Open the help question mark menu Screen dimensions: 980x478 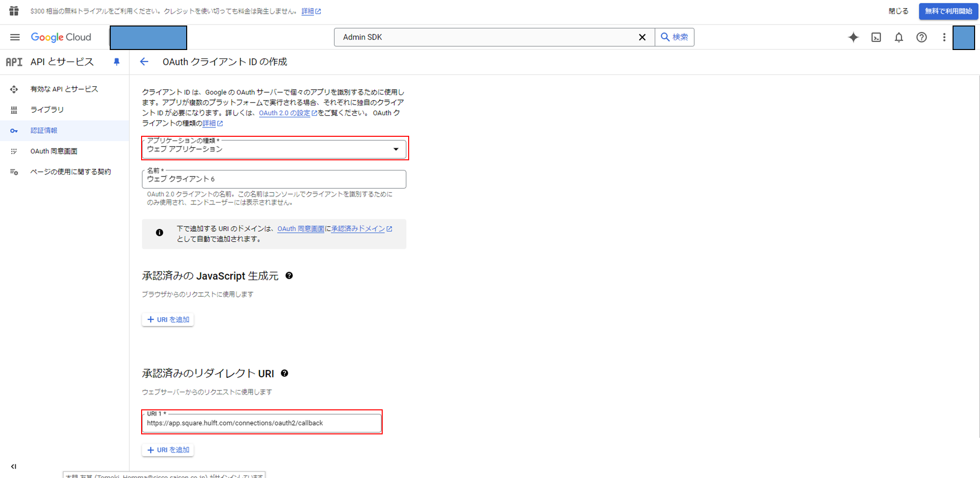coord(922,37)
